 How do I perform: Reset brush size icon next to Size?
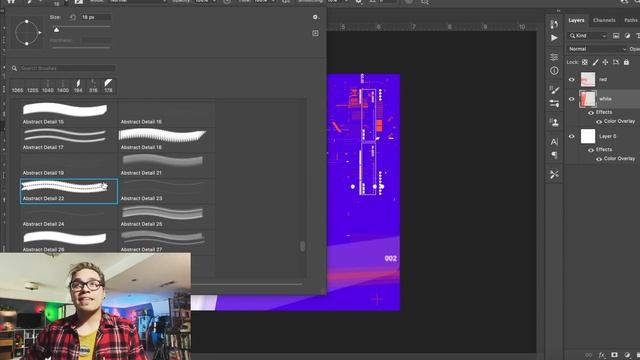(x=73, y=17)
